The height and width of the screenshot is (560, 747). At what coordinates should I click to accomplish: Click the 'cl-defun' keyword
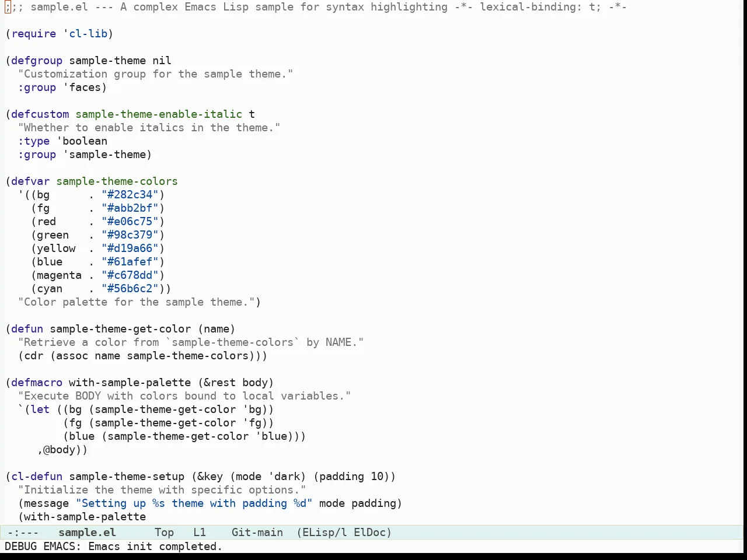[37, 477]
